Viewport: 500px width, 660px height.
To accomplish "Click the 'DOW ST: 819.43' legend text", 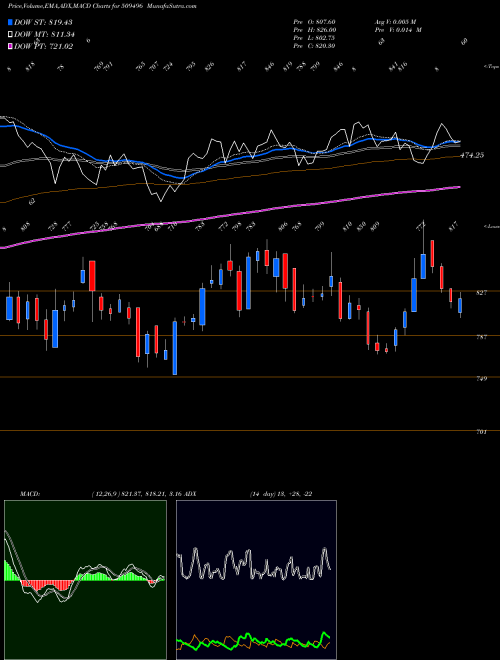I will (43, 22).
